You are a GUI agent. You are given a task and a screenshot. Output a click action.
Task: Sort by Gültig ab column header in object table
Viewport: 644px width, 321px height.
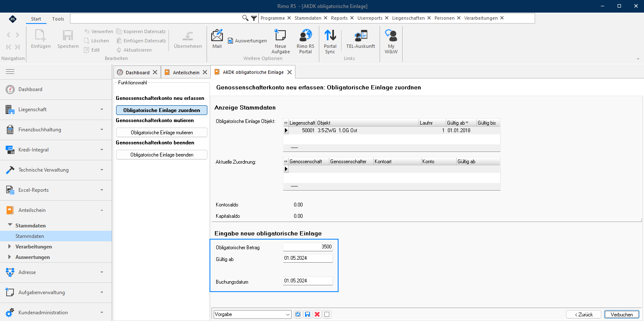pyautogui.click(x=461, y=123)
